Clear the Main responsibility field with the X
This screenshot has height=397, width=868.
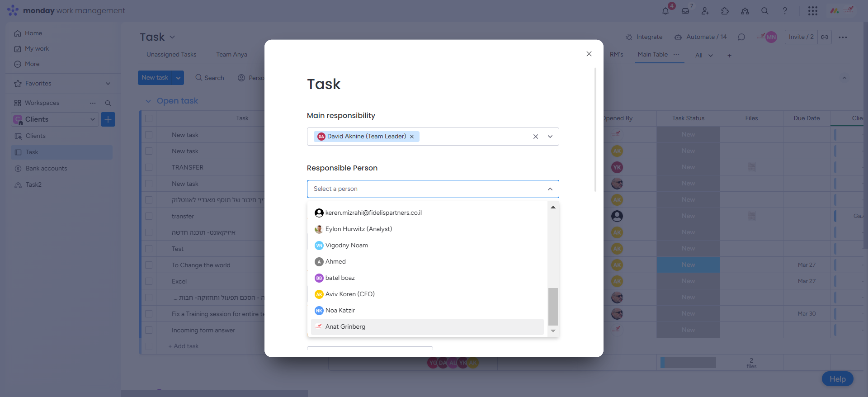[x=536, y=137]
